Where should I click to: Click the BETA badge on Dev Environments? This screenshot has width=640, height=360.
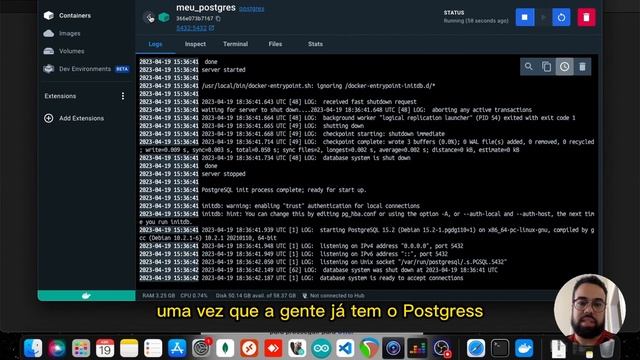pyautogui.click(x=122, y=69)
